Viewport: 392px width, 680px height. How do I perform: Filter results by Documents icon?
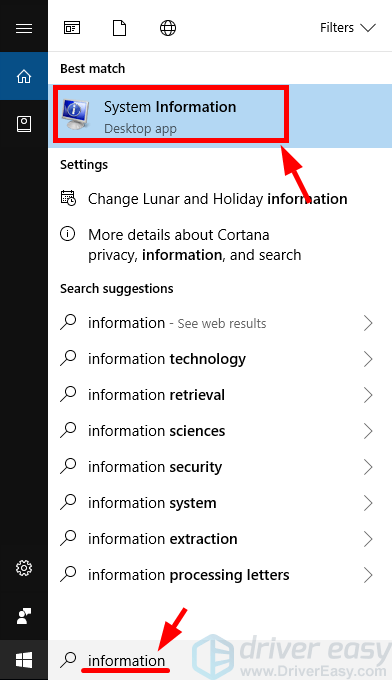point(119,28)
